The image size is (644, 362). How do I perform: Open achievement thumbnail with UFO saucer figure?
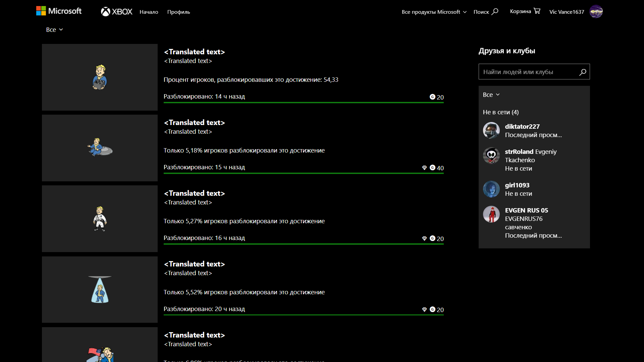(x=100, y=148)
